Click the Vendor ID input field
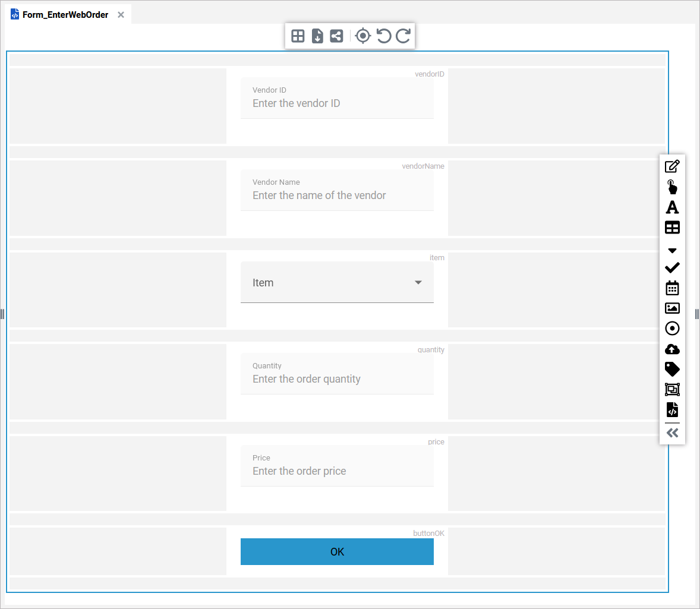The height and width of the screenshot is (609, 700). (x=337, y=98)
